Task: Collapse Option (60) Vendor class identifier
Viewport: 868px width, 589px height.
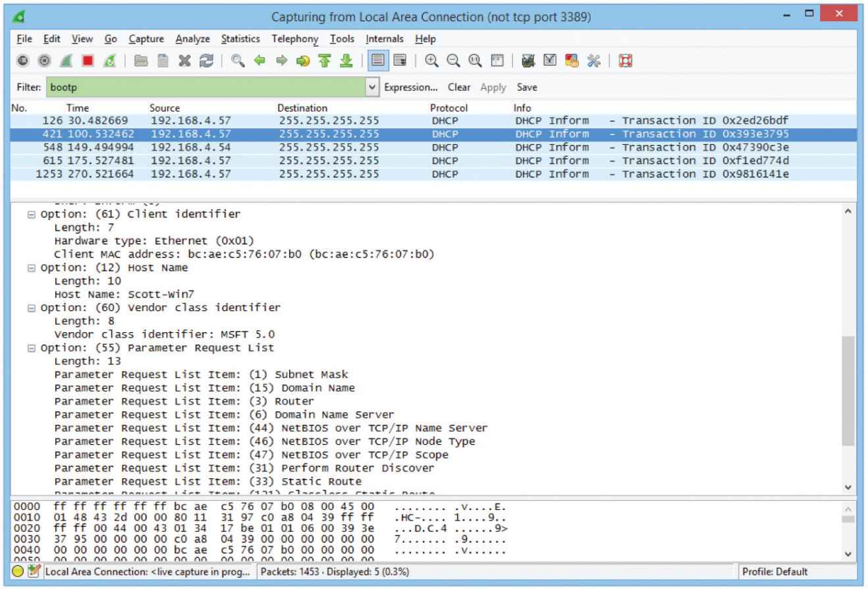Action: pyautogui.click(x=30, y=308)
